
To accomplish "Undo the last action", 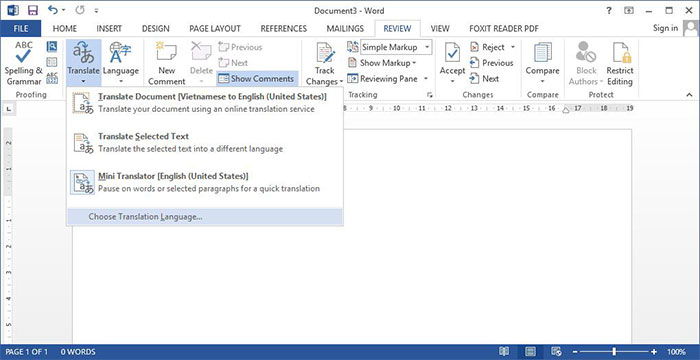I will click(53, 10).
